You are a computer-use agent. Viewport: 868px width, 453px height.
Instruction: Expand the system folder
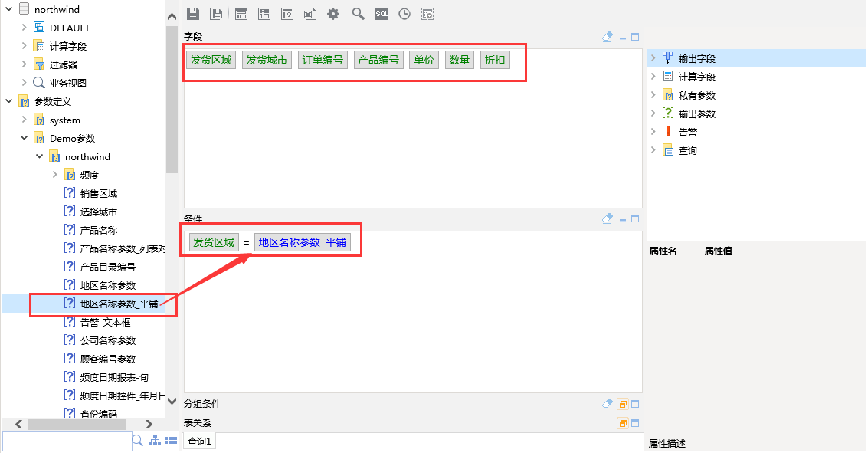(x=24, y=119)
